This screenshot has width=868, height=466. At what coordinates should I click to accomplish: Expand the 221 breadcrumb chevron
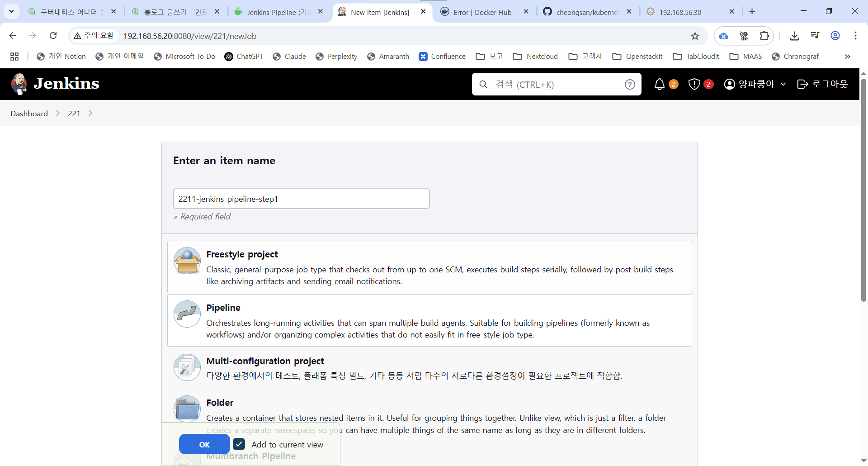coord(90,113)
